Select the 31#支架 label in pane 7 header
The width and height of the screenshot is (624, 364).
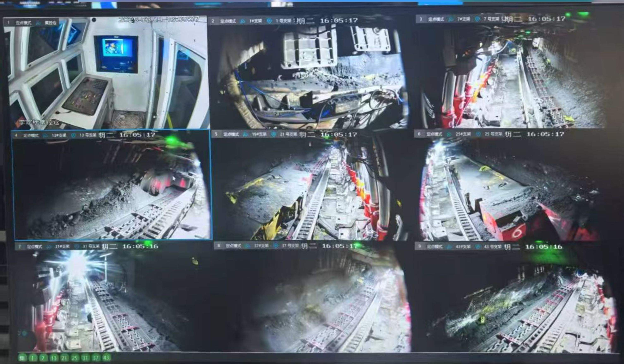pos(62,246)
